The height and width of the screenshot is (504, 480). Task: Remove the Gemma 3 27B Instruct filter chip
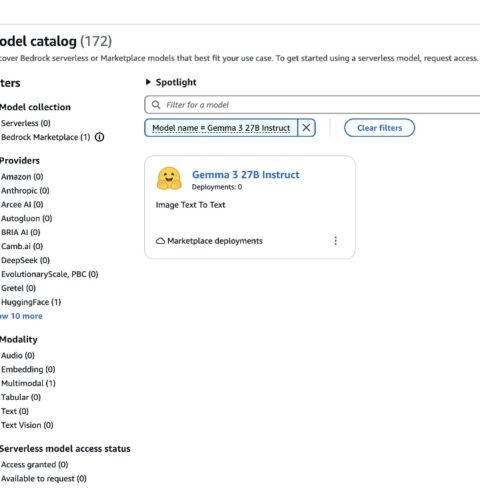click(306, 128)
